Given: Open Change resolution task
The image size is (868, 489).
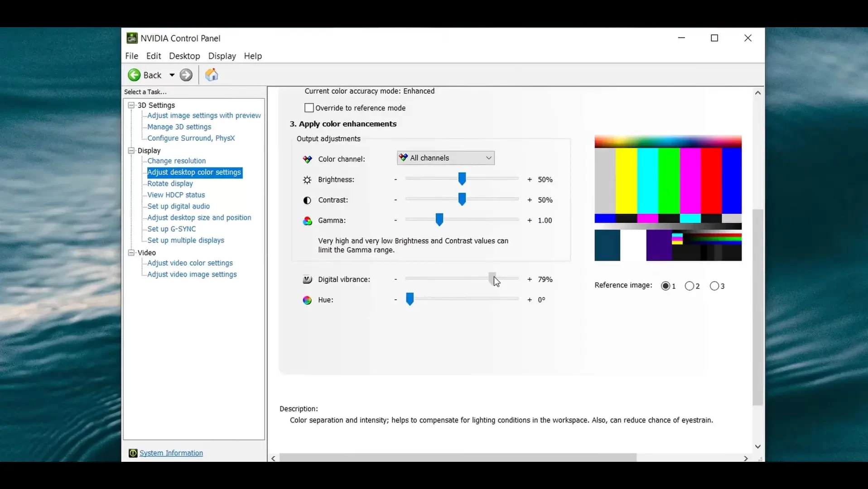Looking at the screenshot, I should coord(176,161).
